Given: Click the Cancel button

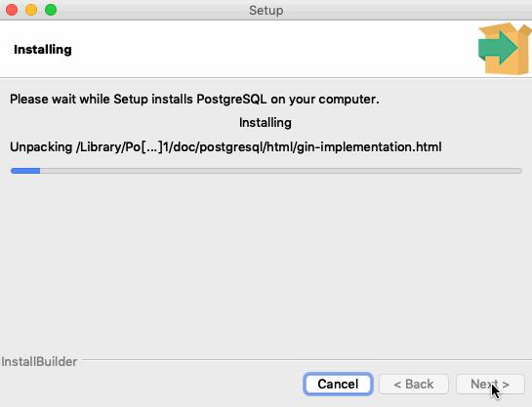Looking at the screenshot, I should coord(338,384).
